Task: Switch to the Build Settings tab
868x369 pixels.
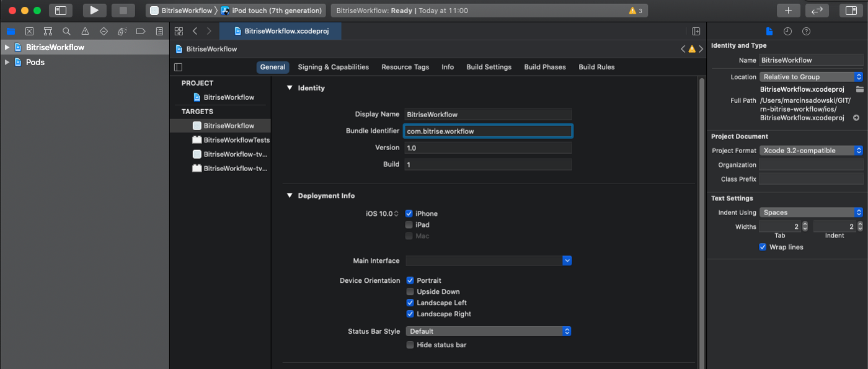Action: [489, 67]
